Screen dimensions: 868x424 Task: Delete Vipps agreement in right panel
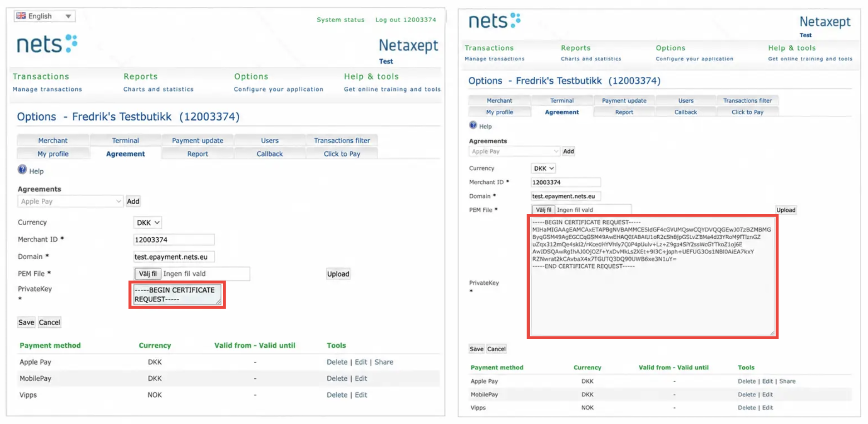(747, 408)
